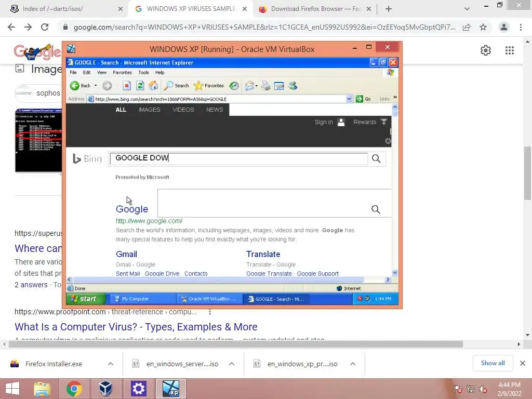Switch to Oracle VM VirtualBox XP taskbar item
The image size is (532, 399).
pos(209,299)
